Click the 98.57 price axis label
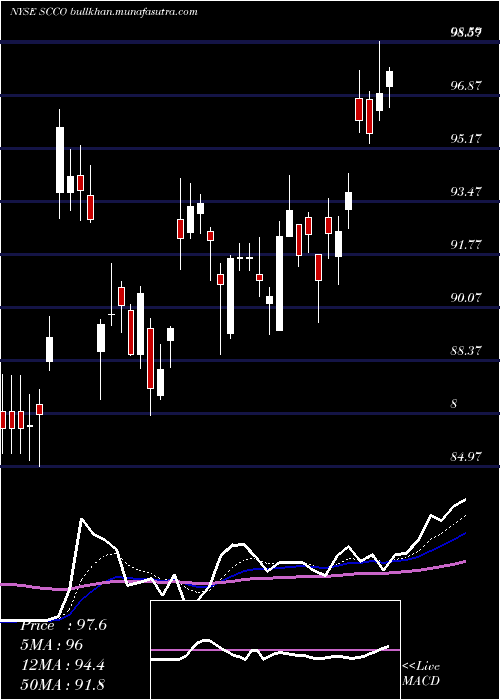The width and height of the screenshot is (500, 700). coord(467,33)
